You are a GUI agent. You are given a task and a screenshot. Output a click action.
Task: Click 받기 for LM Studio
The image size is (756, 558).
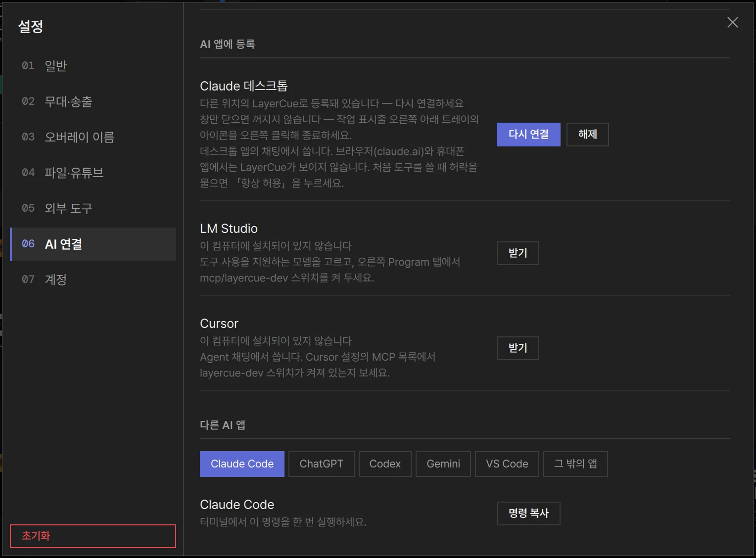(x=518, y=253)
